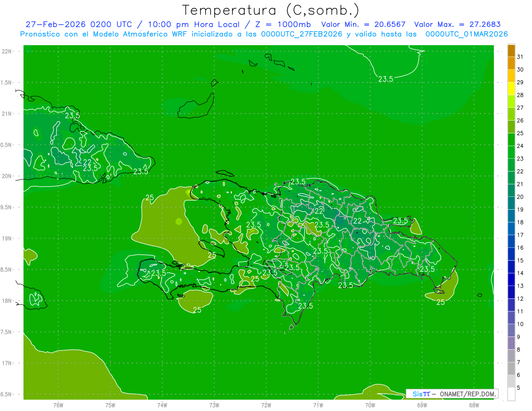Click the "75W" longitude axis label

click(x=110, y=405)
